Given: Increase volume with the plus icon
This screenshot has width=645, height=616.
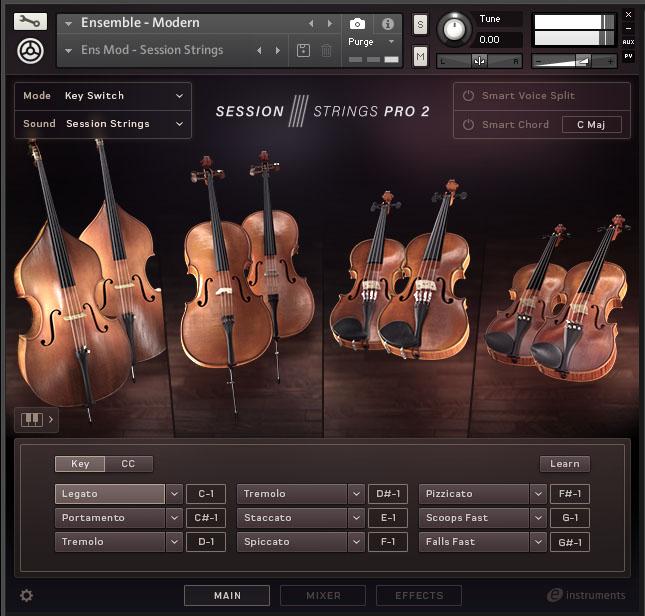Looking at the screenshot, I should click(x=610, y=62).
